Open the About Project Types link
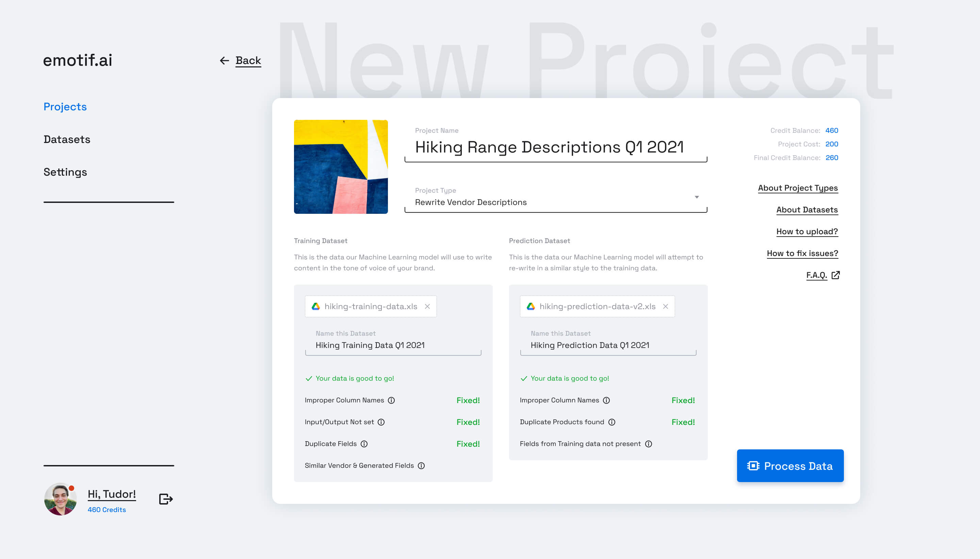Viewport: 980px width, 559px height. (x=797, y=188)
